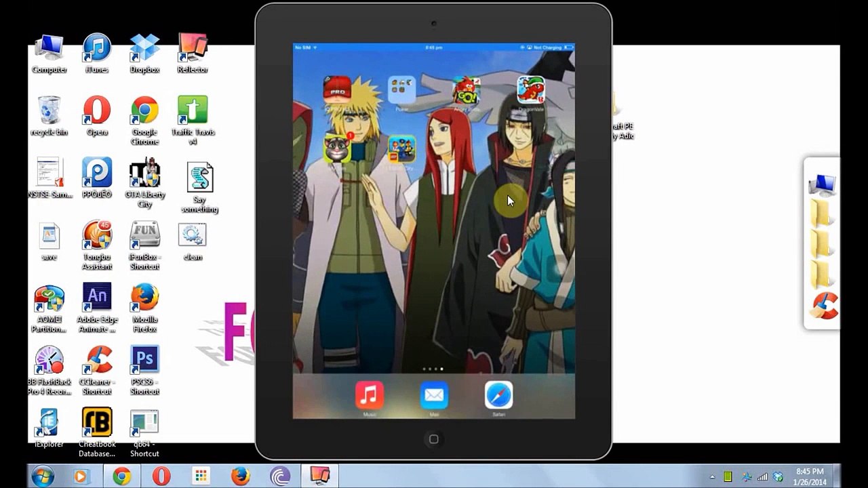
Task: Check the battery icon in system tray
Action: click(728, 477)
